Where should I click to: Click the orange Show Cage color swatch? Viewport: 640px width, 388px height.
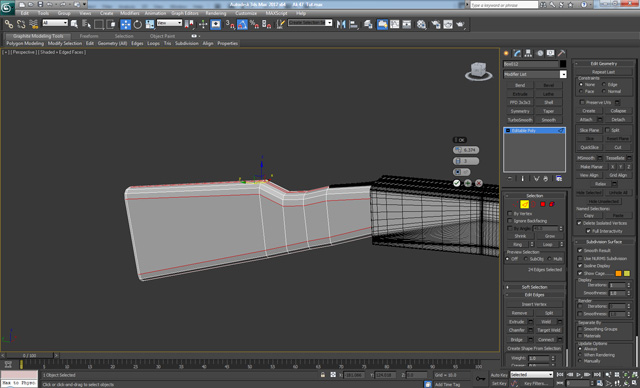(618, 273)
